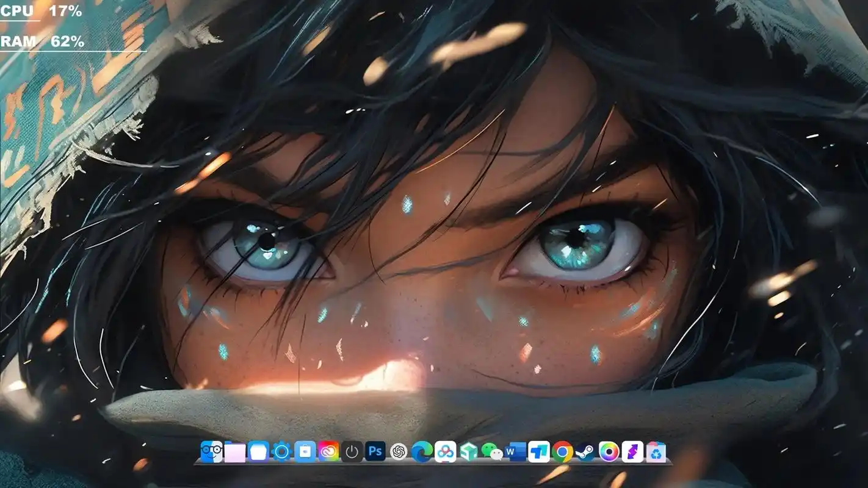Click the power button icon in dock

click(352, 452)
